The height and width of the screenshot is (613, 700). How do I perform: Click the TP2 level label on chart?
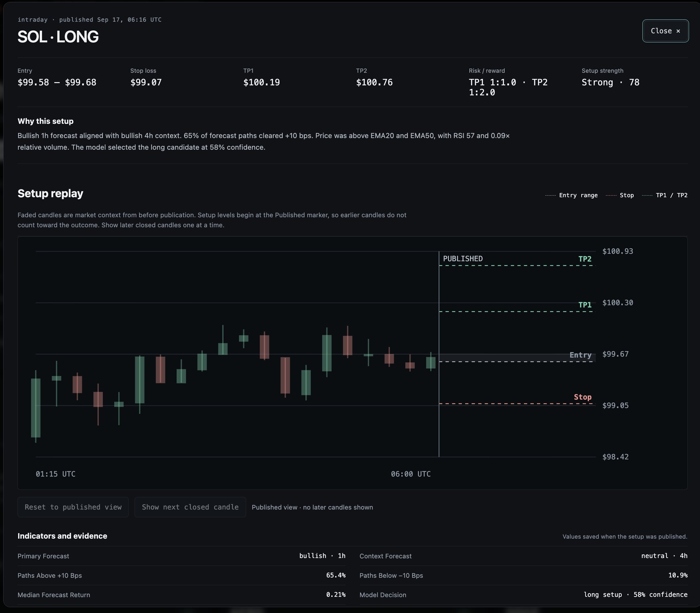click(585, 259)
